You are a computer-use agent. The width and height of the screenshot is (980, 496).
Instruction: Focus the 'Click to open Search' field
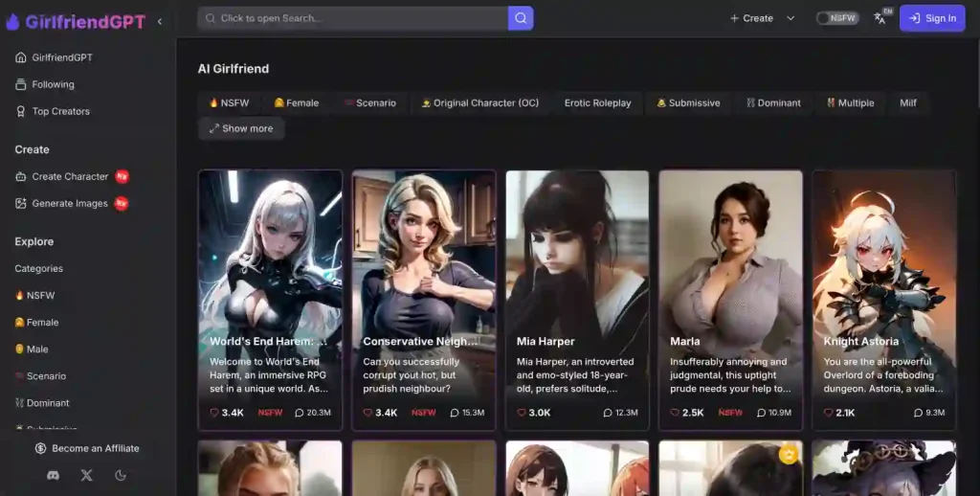click(x=353, y=18)
